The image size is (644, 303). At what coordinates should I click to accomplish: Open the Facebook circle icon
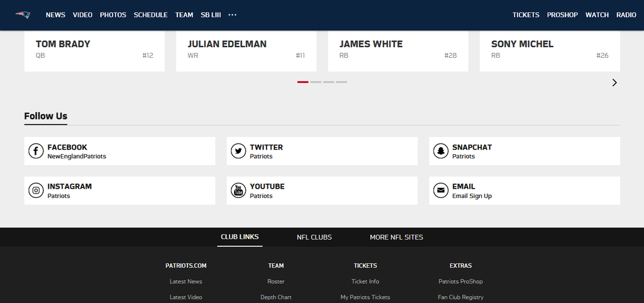36,151
